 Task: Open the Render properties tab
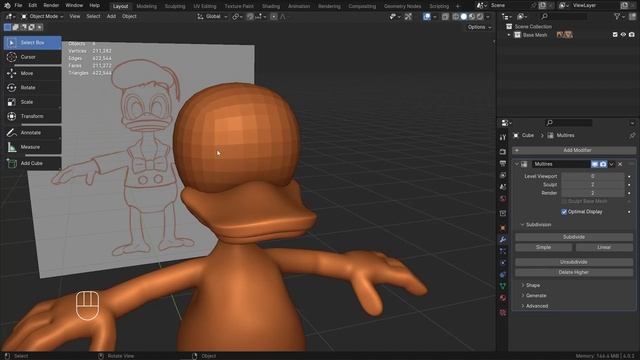point(503,151)
